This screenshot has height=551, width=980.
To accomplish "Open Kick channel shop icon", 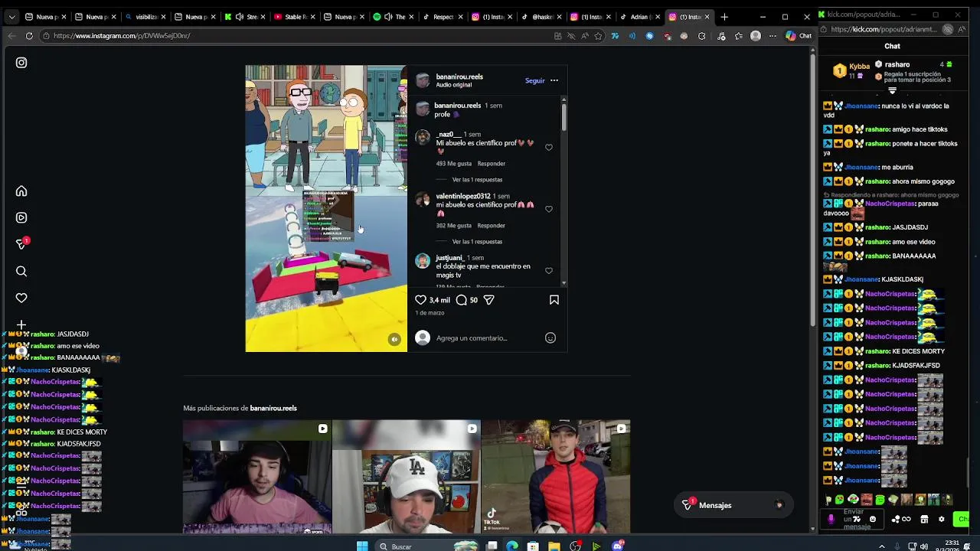I will [924, 519].
